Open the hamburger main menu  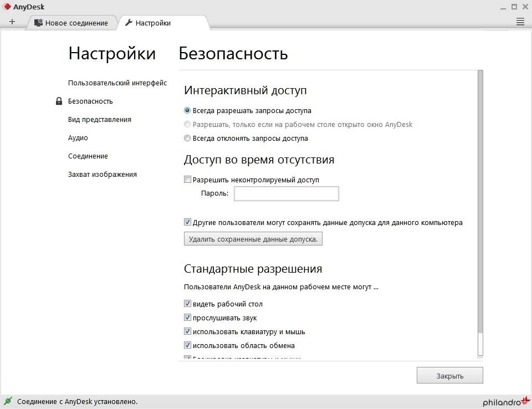[520, 22]
